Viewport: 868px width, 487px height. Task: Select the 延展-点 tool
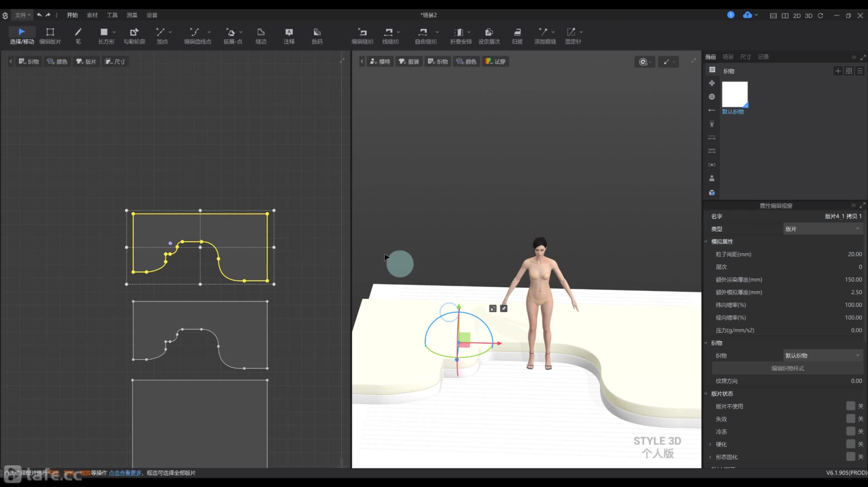[233, 36]
